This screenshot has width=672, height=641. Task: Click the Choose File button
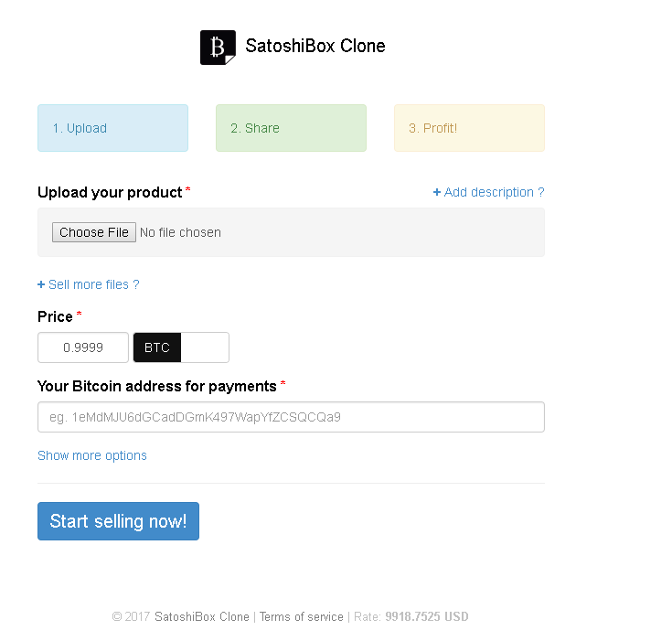coord(94,232)
